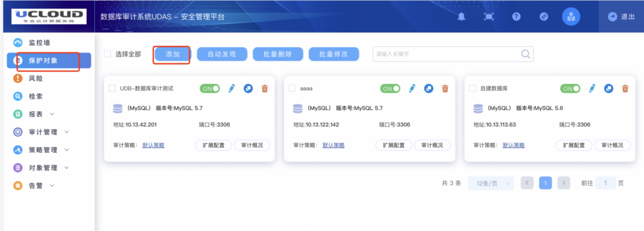Open 默认策略 link on UDB-数据库审计测试 card
Viewport: 644px width, 231px height.
pos(153,145)
